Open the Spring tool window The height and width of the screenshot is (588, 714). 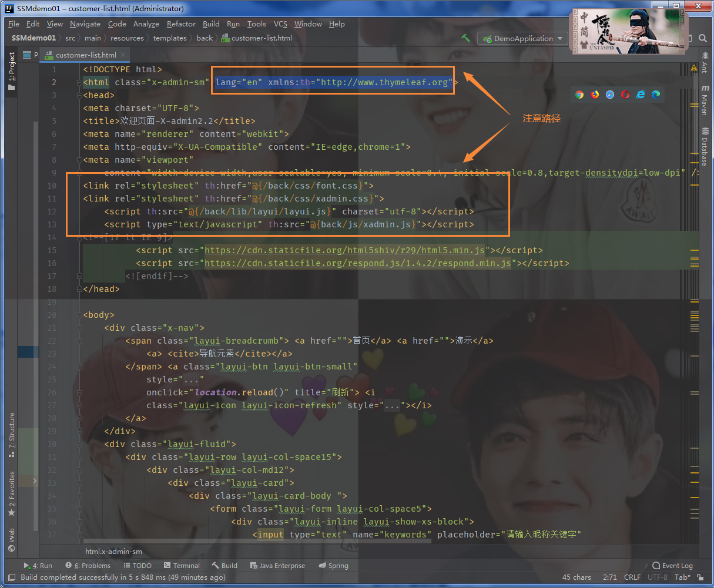pos(333,566)
